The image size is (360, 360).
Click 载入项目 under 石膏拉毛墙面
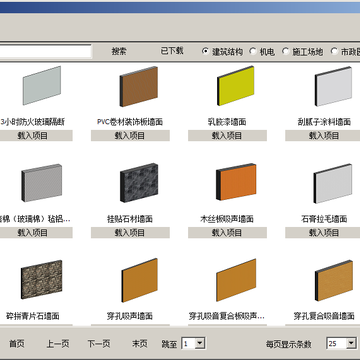323,232
